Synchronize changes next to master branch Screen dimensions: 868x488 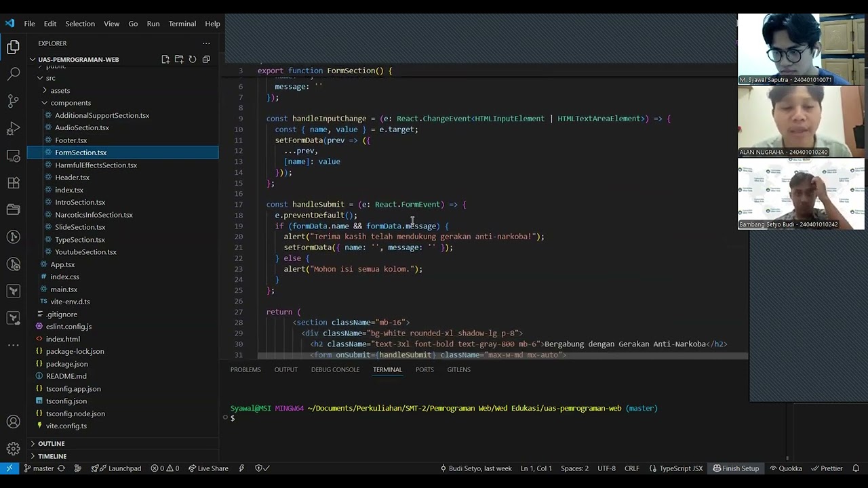(x=61, y=468)
